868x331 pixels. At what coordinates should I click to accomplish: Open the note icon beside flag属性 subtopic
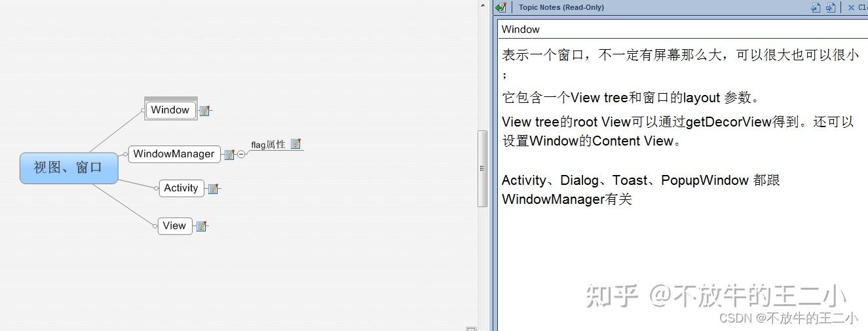295,144
